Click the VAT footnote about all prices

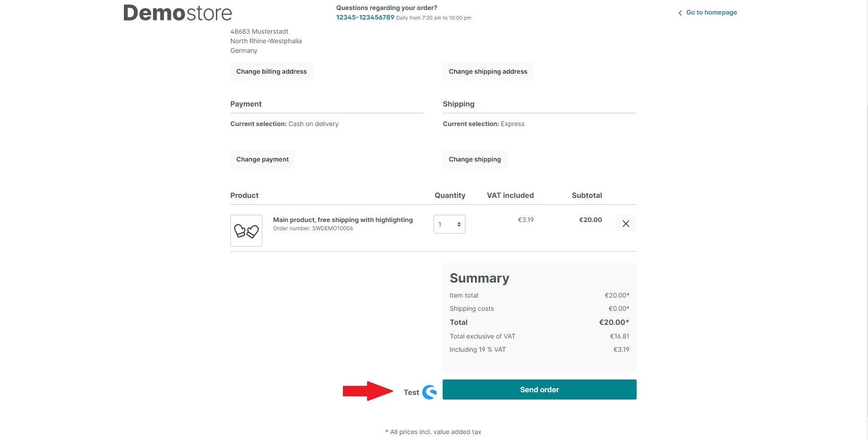433,432
